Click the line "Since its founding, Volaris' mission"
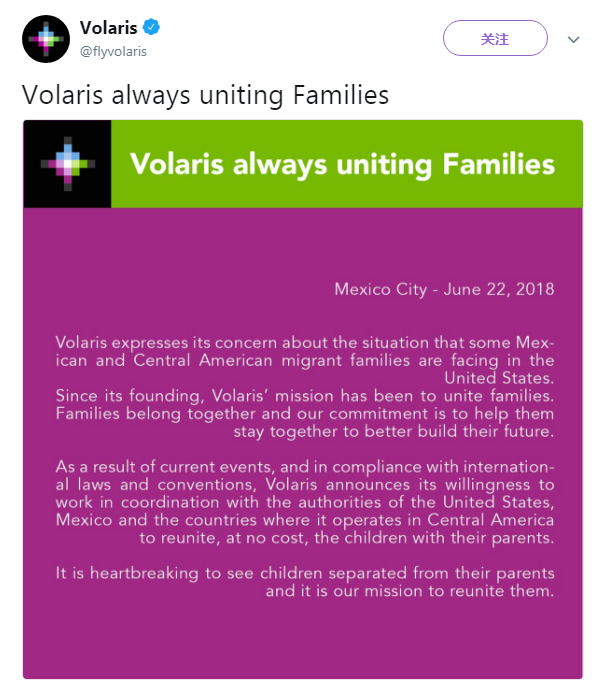Screen dimensions: 607x685 coord(304,396)
